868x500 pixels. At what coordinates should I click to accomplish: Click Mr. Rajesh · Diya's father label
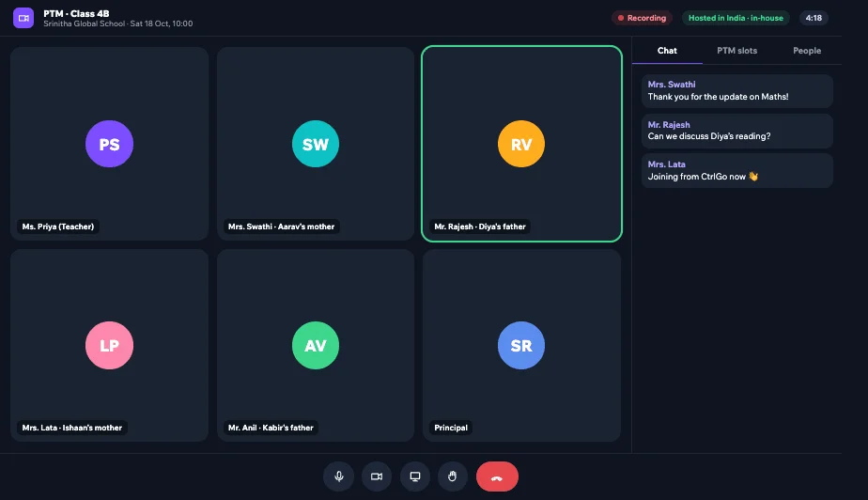tap(480, 227)
